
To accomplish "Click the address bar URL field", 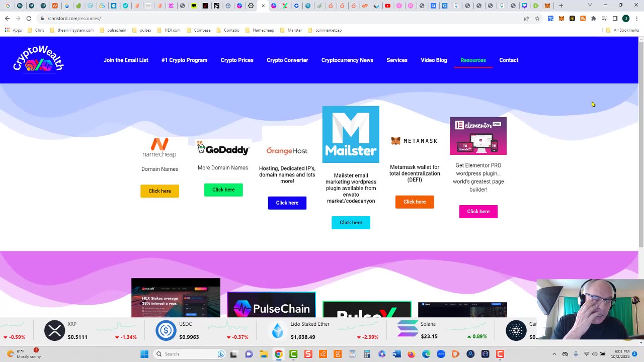I will tap(282, 19).
